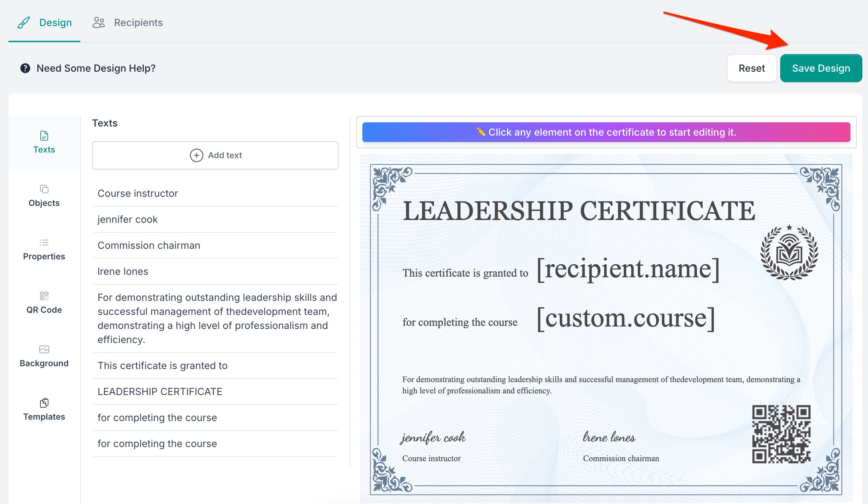The height and width of the screenshot is (504, 868).
Task: Open the Background image icon
Action: point(44,349)
